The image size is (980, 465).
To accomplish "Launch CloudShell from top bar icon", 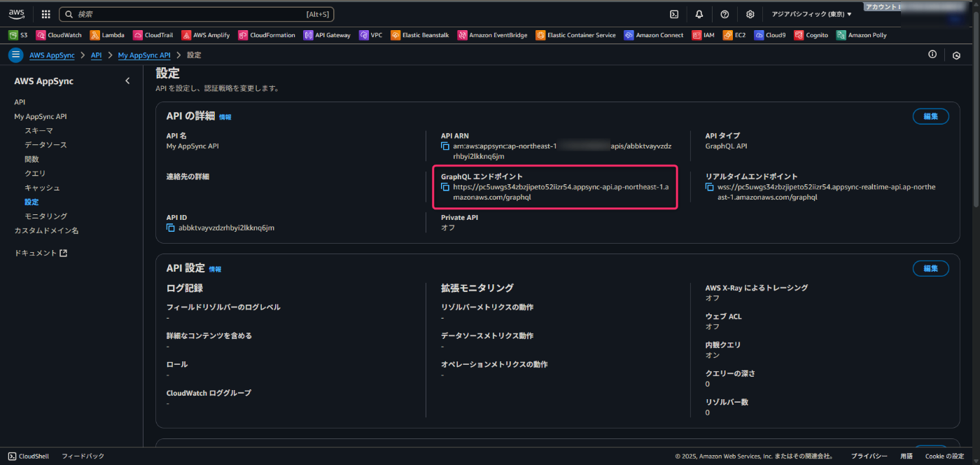I will (x=674, y=14).
